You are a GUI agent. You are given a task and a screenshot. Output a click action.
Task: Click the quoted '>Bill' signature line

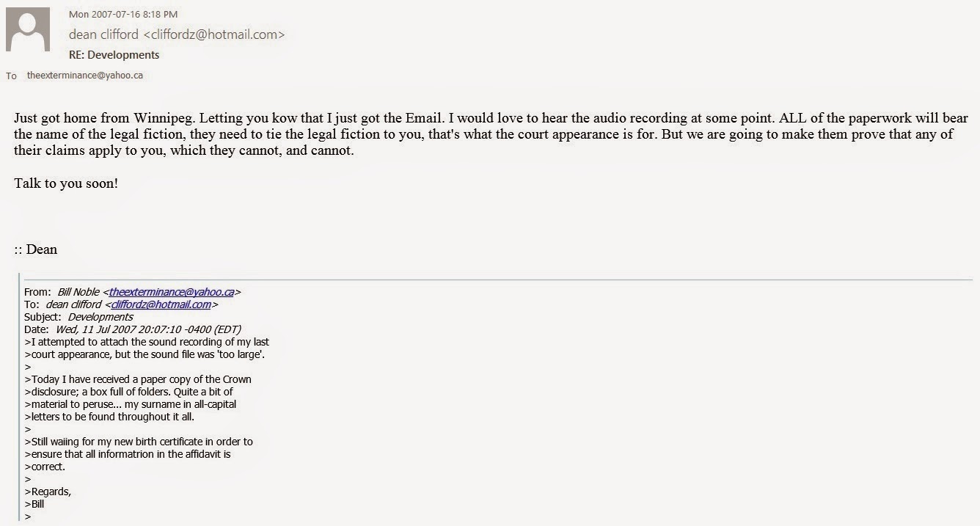(34, 504)
